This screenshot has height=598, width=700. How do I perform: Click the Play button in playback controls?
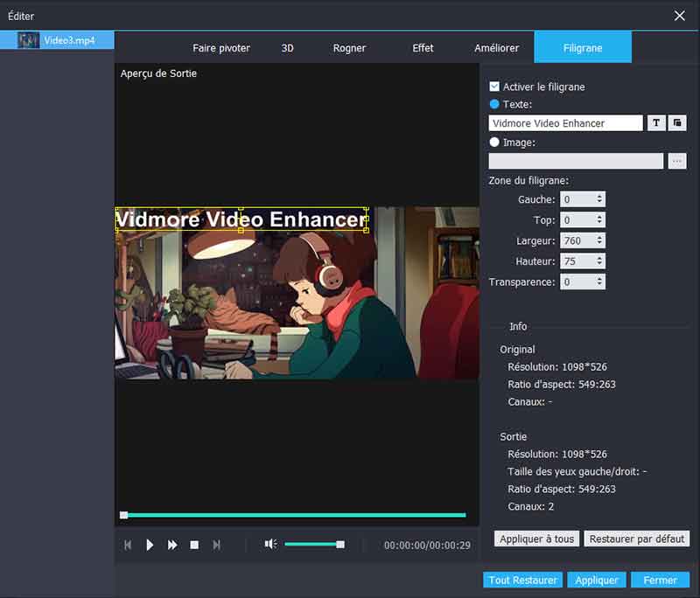point(150,545)
